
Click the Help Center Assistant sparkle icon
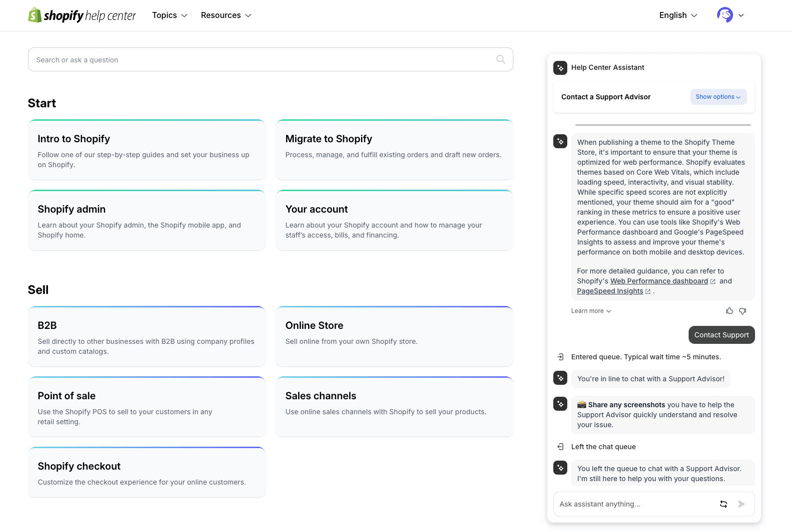[560, 67]
